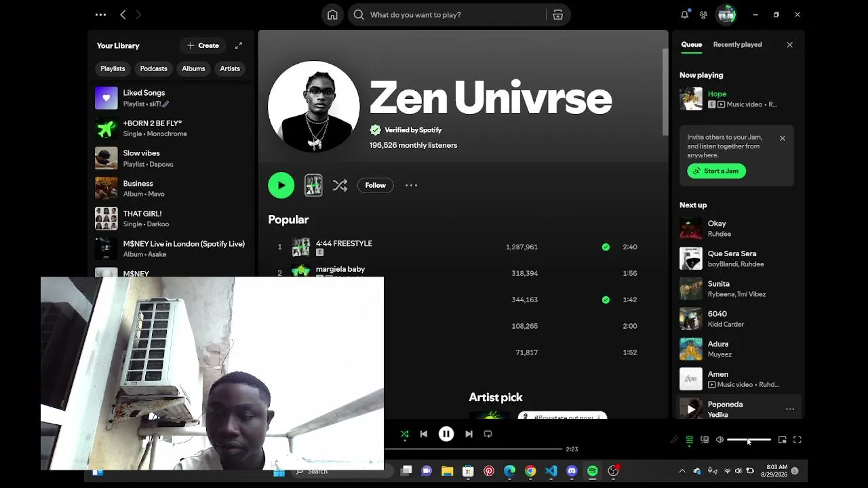Toggle shuffle on the artist page
Image resolution: width=868 pixels, height=488 pixels.
tap(340, 185)
